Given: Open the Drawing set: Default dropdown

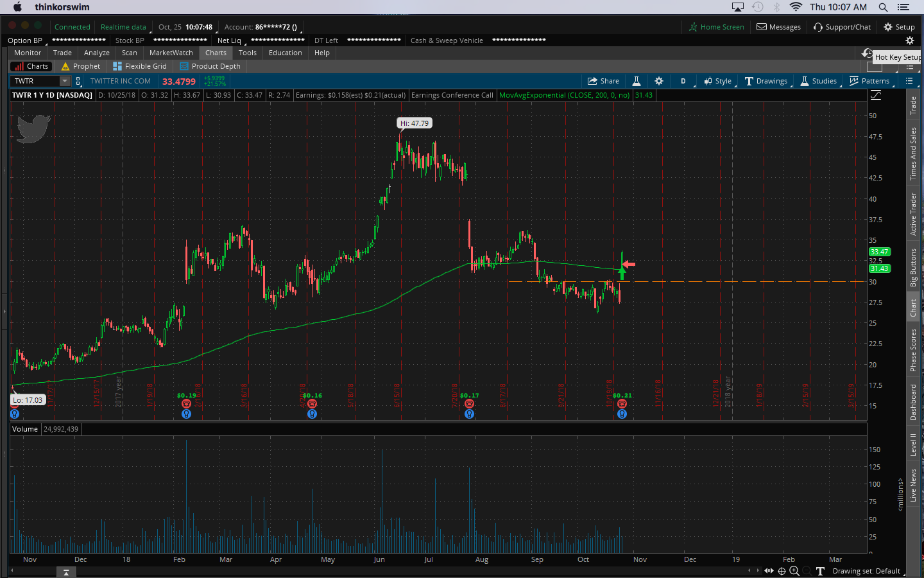Looking at the screenshot, I should (x=869, y=571).
